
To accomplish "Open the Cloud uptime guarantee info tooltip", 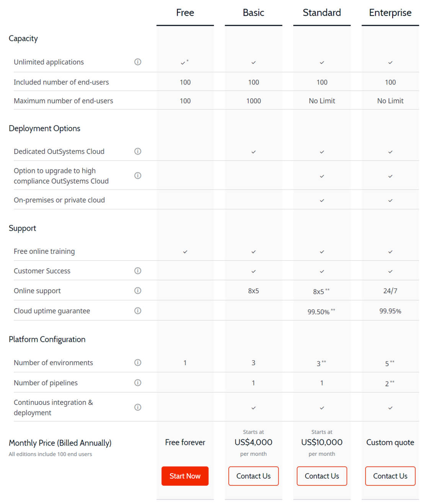I will (x=137, y=311).
